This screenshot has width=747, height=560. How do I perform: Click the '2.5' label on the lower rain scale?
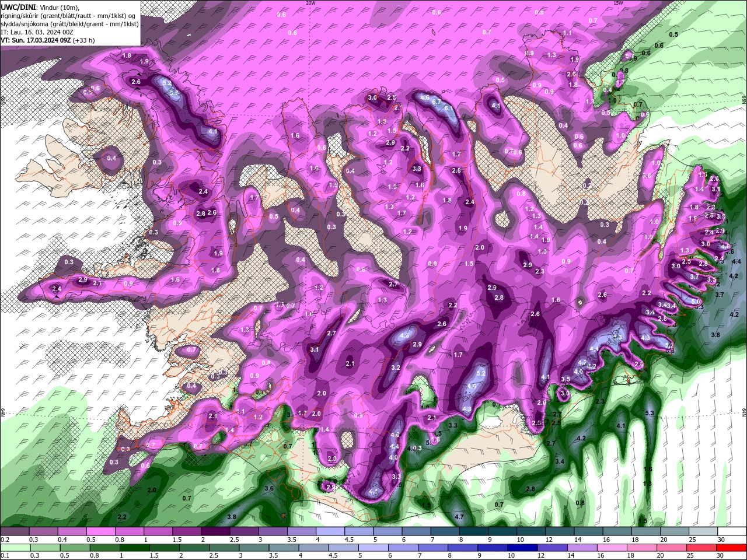point(214,556)
